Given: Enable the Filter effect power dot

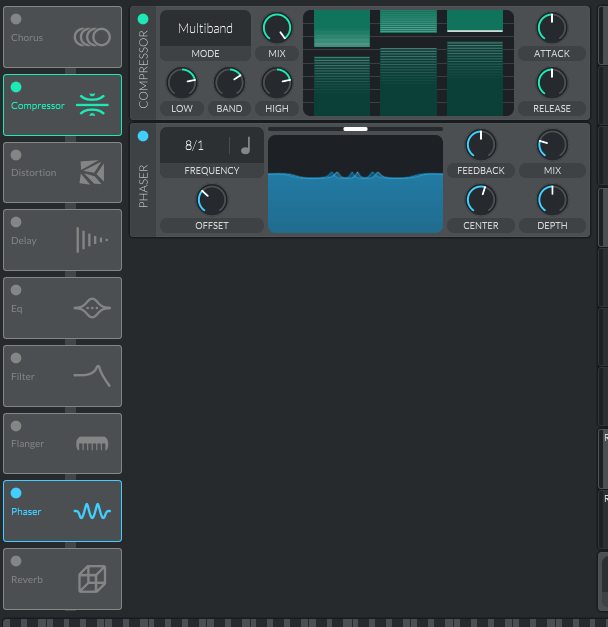Looking at the screenshot, I should coord(16,358).
